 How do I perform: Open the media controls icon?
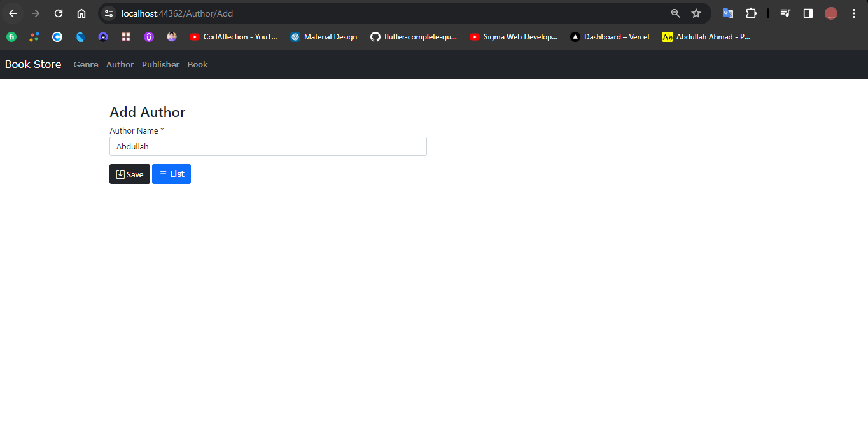[785, 13]
